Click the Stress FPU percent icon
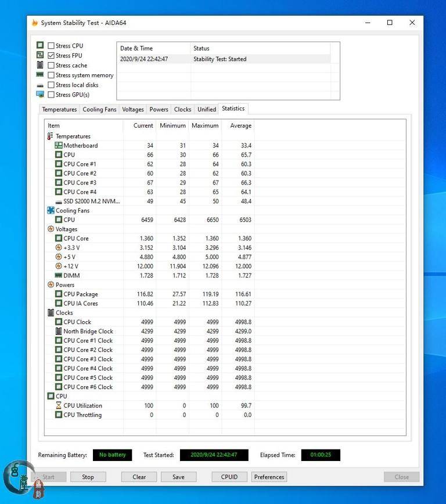 click(40, 55)
